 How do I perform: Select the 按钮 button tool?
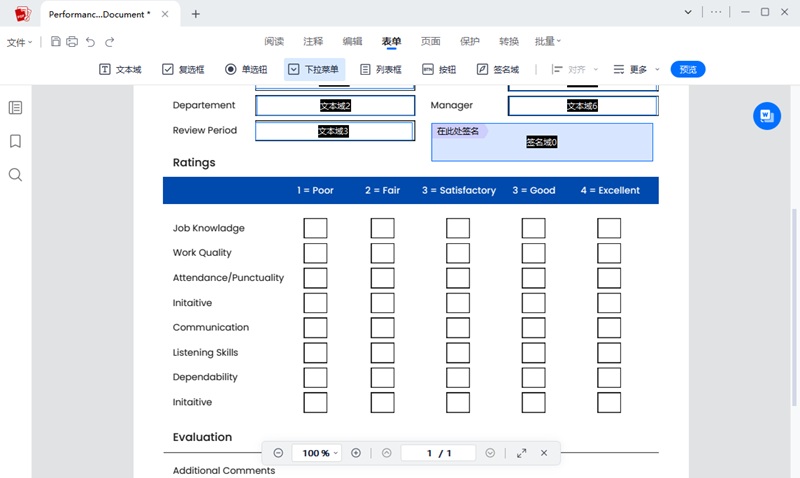439,69
